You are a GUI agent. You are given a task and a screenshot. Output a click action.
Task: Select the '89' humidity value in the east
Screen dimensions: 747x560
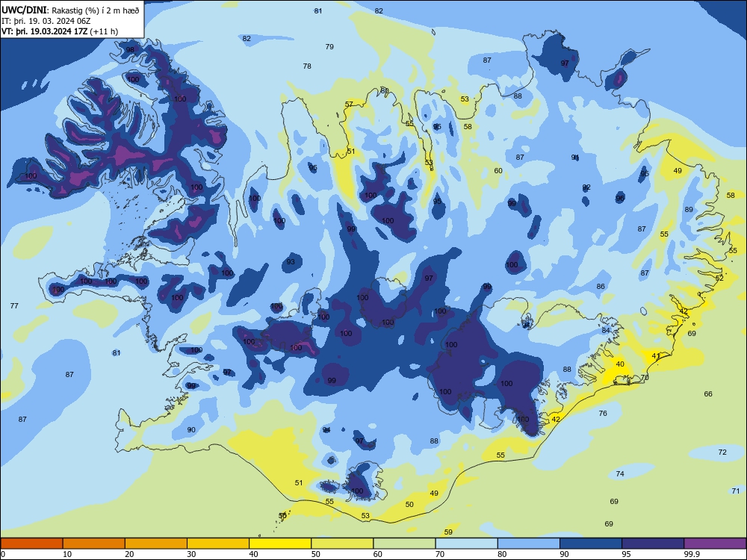click(689, 210)
